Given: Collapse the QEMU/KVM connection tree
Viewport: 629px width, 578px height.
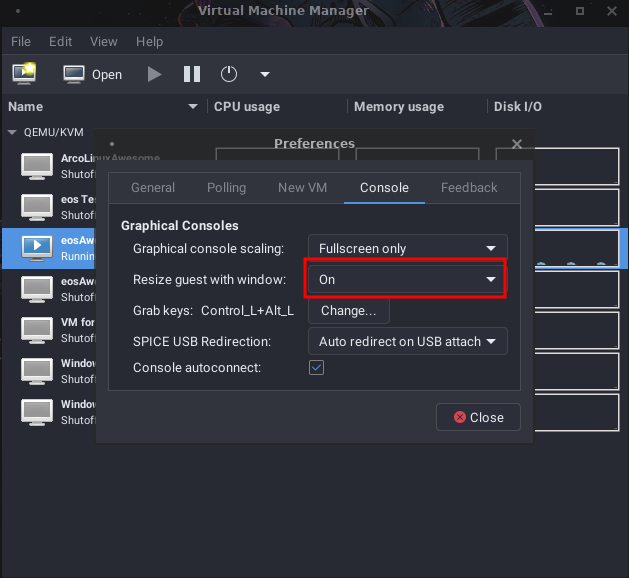Looking at the screenshot, I should coord(13,131).
